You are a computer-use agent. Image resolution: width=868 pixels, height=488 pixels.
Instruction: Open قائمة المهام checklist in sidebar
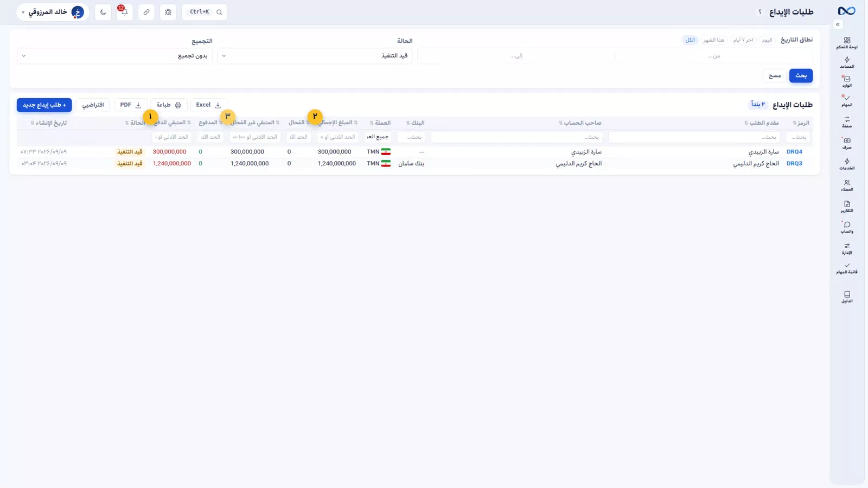pyautogui.click(x=847, y=268)
